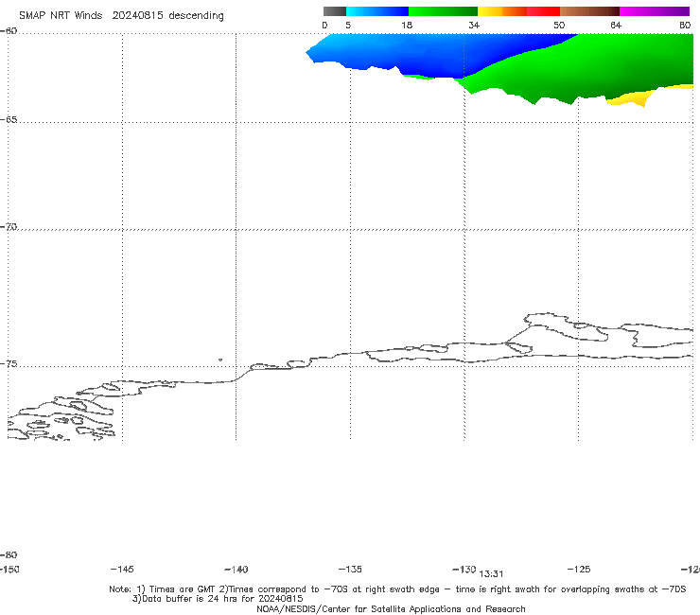Click the color bar label '34'
The height and width of the screenshot is (615, 700).
(474, 25)
